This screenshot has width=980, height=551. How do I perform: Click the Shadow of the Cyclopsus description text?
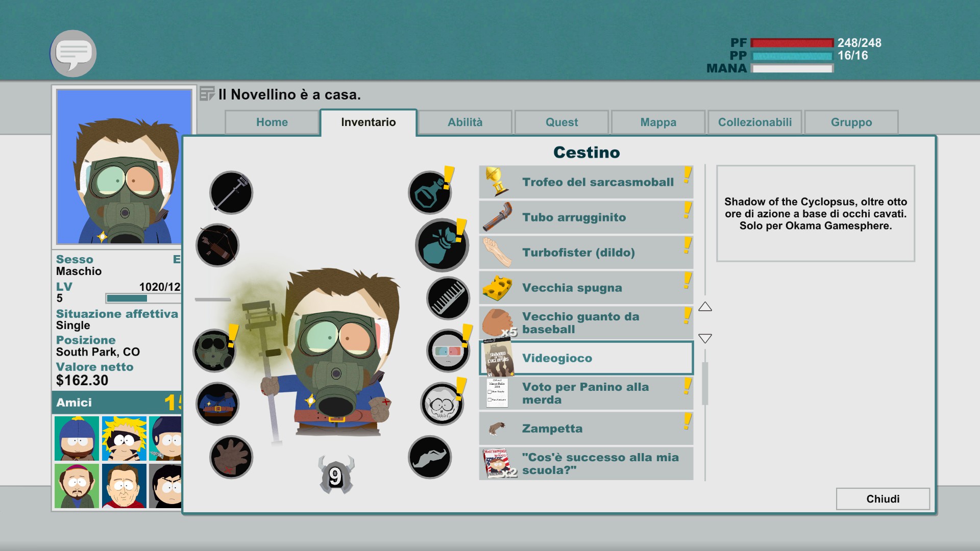click(x=816, y=214)
